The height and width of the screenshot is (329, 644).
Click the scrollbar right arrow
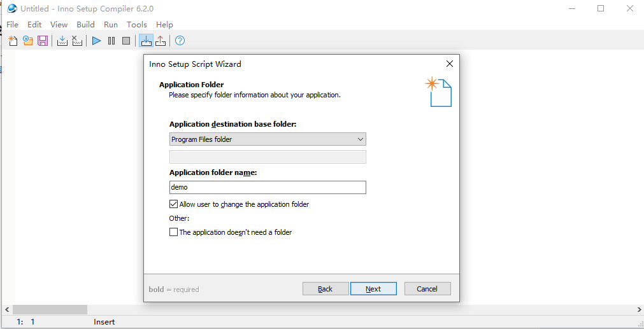[638, 309]
